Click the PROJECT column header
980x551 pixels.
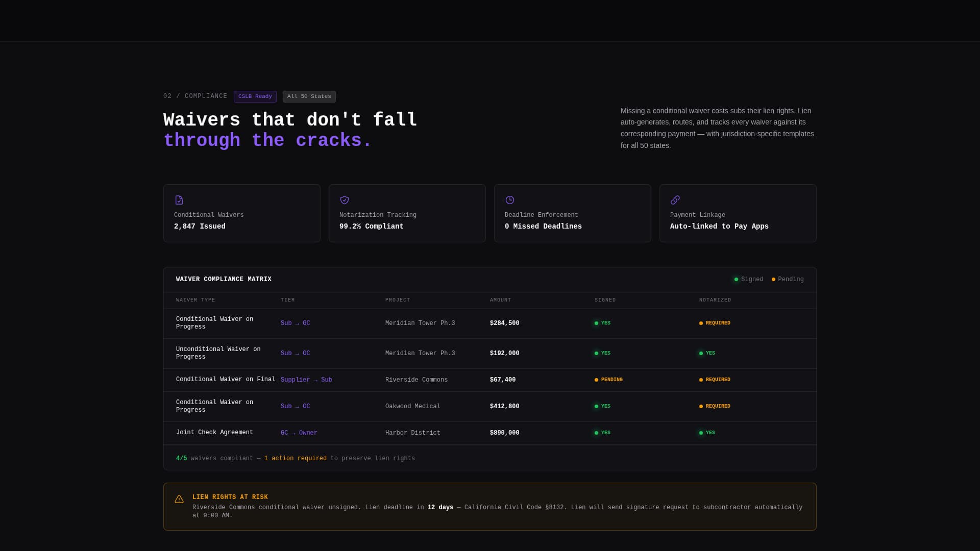(x=398, y=300)
